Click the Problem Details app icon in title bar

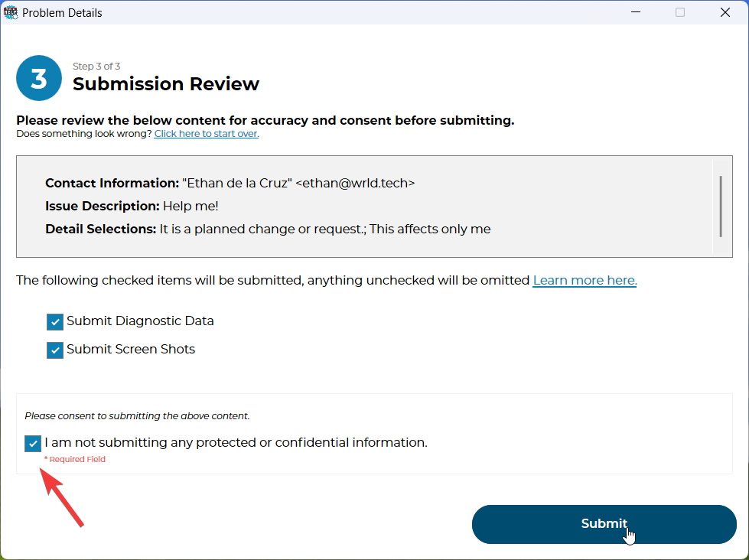tap(11, 12)
